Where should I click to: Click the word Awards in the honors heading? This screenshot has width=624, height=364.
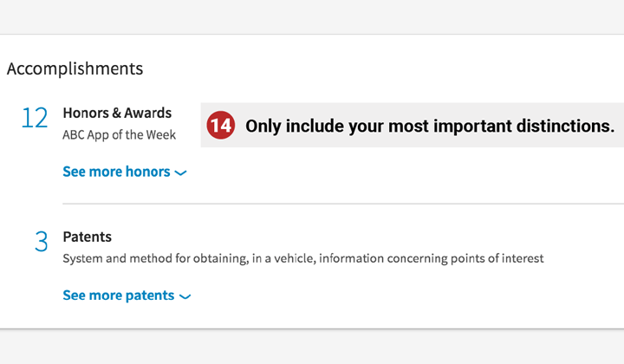pyautogui.click(x=147, y=113)
